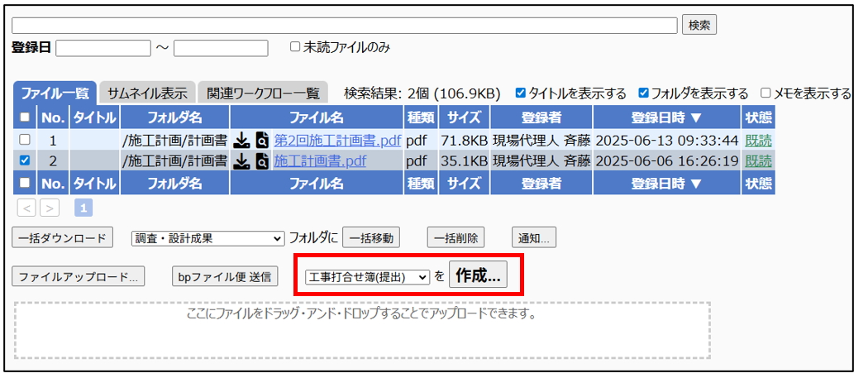Screen dimensions: 868x378
Task: Uncheck タイトルを表示する option
Action: point(520,93)
